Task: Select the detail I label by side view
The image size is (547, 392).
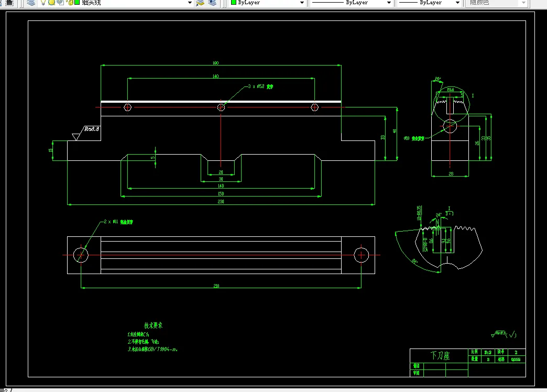Action: click(473, 96)
